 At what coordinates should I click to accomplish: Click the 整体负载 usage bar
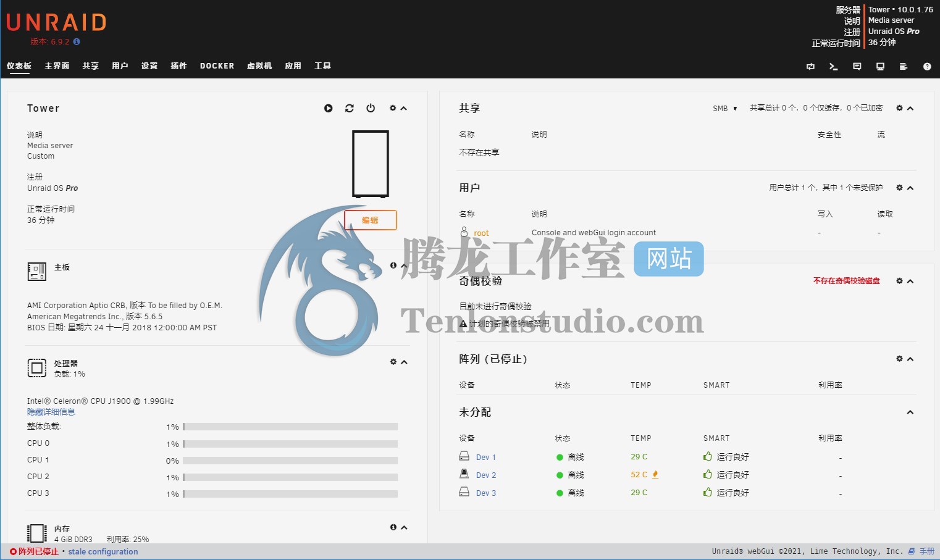pos(290,427)
